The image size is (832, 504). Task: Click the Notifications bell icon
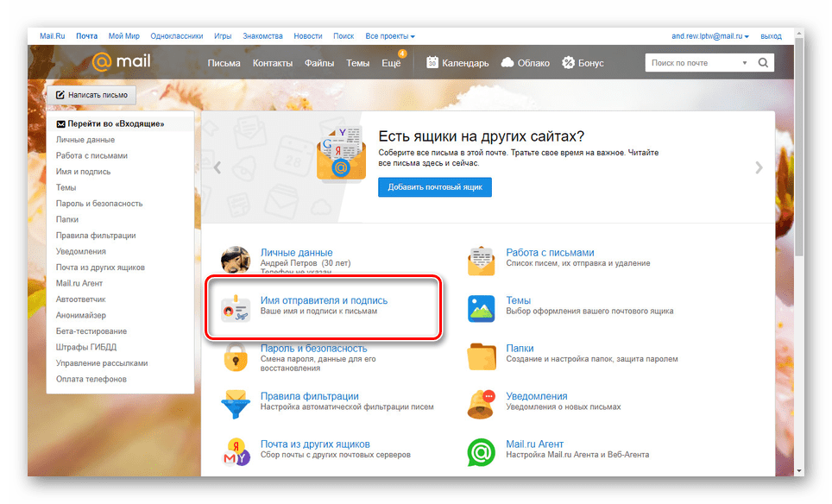click(x=482, y=403)
